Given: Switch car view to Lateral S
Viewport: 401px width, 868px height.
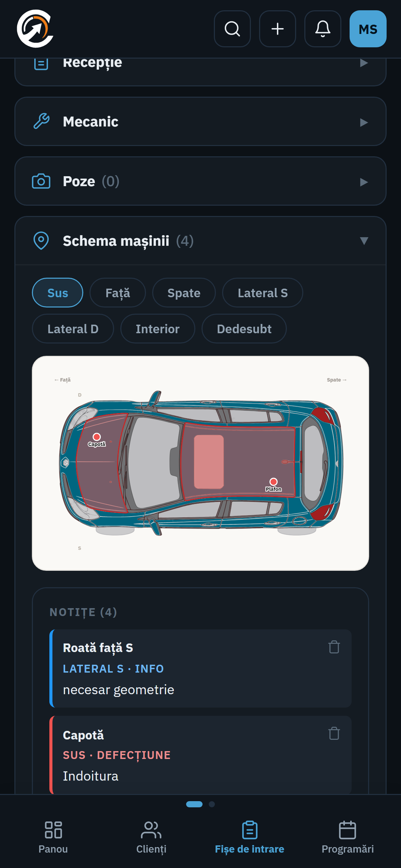Looking at the screenshot, I should (x=263, y=293).
